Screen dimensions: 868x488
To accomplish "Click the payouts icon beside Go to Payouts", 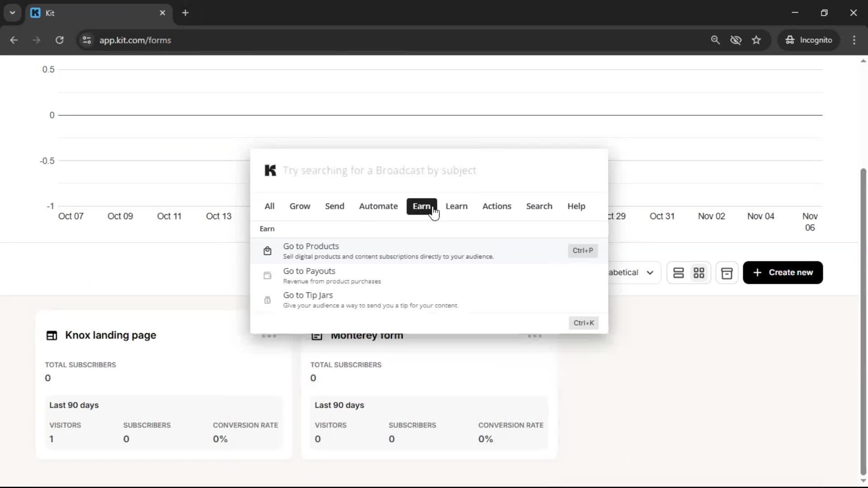I will click(267, 276).
